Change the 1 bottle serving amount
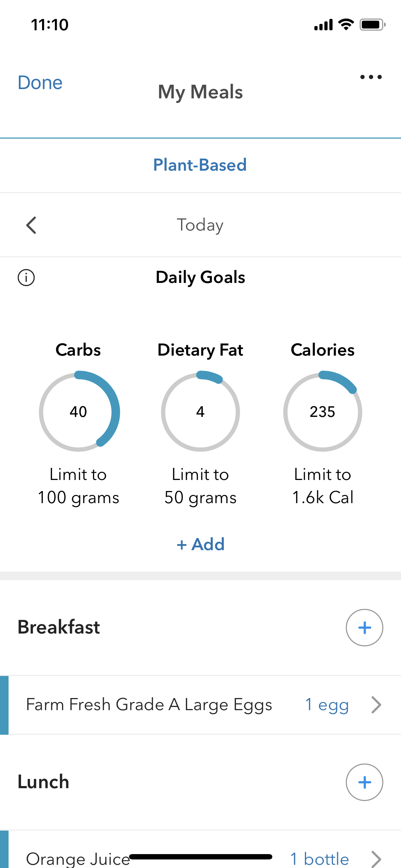 click(319, 859)
